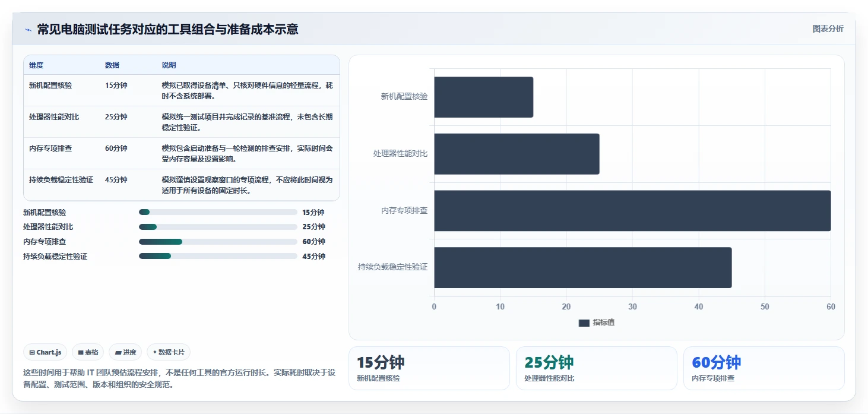Click the 持续负载稳定性验证 progress bar
This screenshot has width=868, height=414.
coord(218,256)
